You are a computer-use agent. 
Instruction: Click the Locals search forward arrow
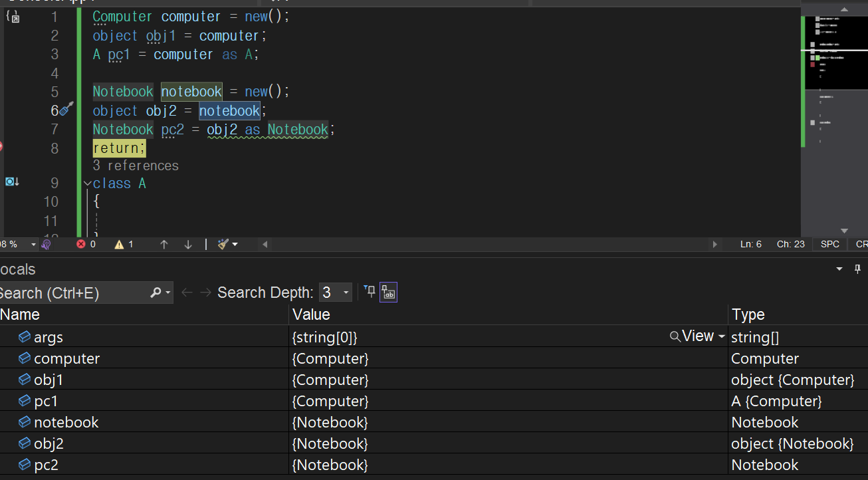[205, 292]
